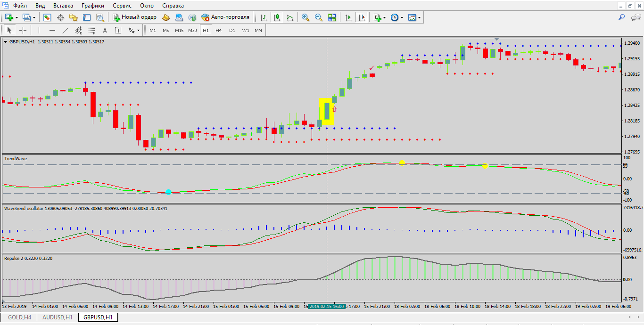Select the crosshair cursor tool
Viewport: 644px width, 325px height.
(23, 30)
